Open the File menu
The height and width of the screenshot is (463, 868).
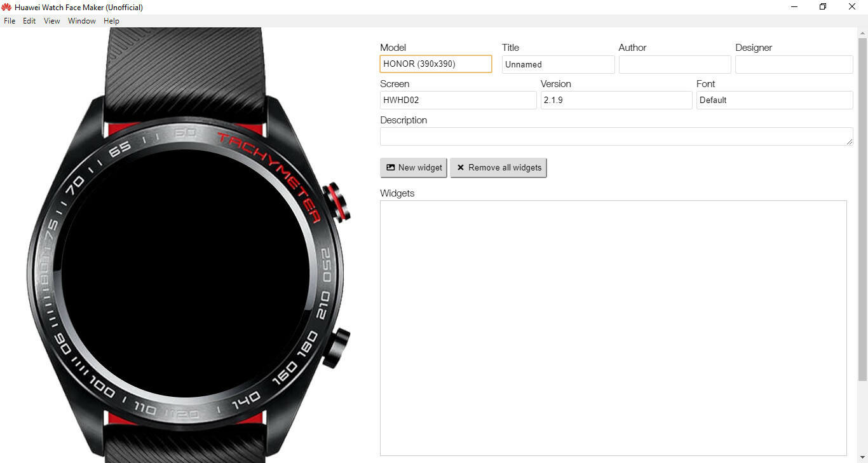(x=10, y=21)
